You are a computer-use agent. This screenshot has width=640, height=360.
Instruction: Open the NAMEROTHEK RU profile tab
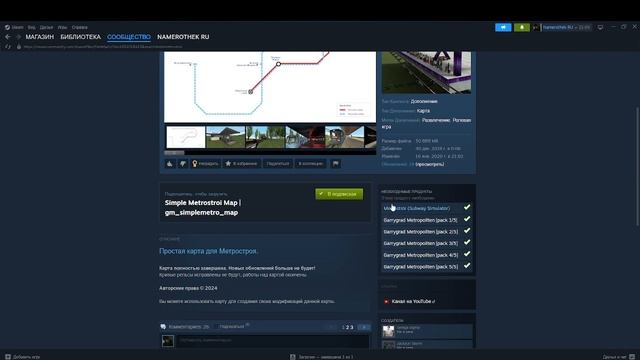pos(183,37)
